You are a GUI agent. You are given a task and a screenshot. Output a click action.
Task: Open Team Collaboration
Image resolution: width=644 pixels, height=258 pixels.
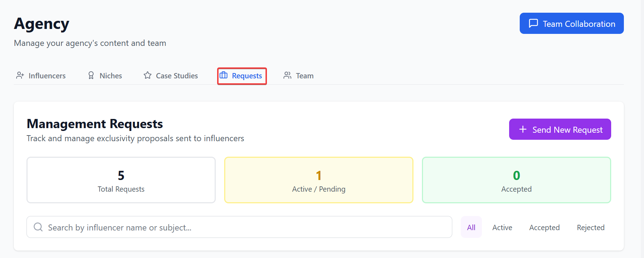[x=572, y=23]
